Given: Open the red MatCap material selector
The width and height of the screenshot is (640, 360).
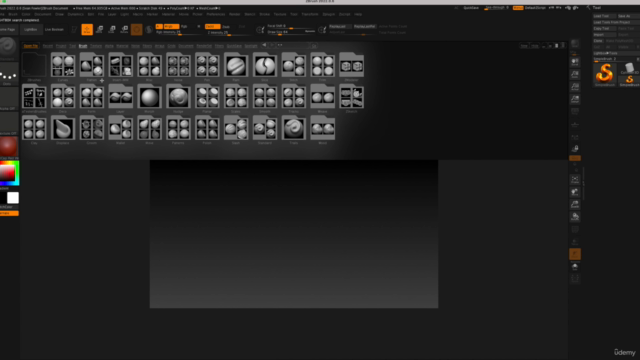Looking at the screenshot, I should [9, 147].
